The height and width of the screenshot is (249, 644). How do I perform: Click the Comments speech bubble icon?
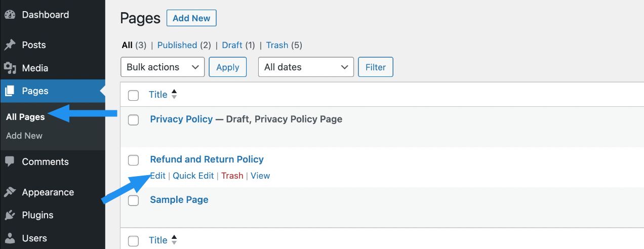coord(10,162)
